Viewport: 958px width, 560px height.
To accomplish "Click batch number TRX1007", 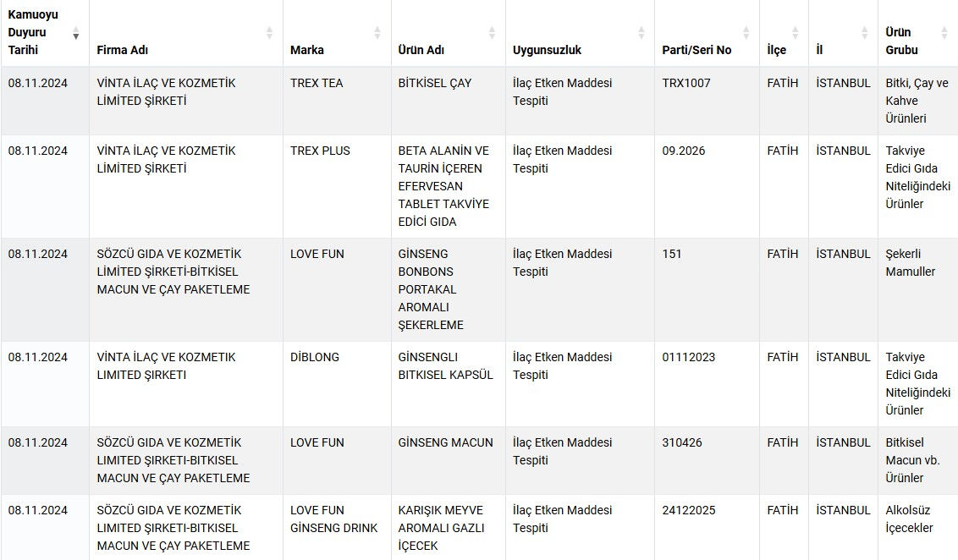I will point(686,83).
